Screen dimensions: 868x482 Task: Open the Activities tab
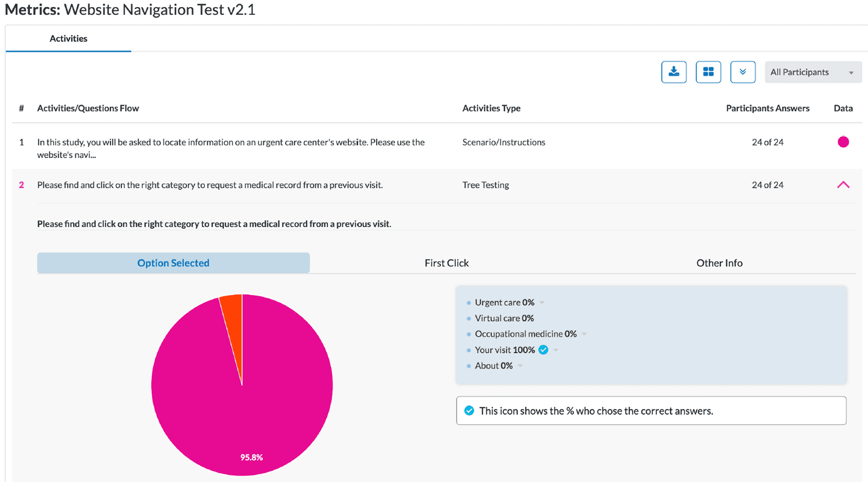tap(68, 38)
